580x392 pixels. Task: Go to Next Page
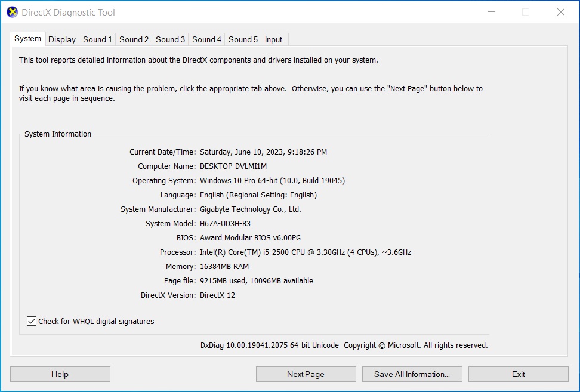tap(306, 374)
